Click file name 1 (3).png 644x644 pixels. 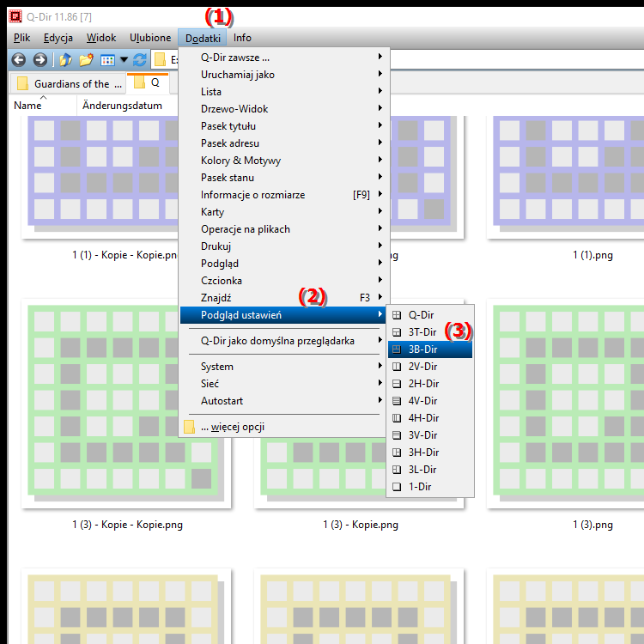(x=592, y=525)
